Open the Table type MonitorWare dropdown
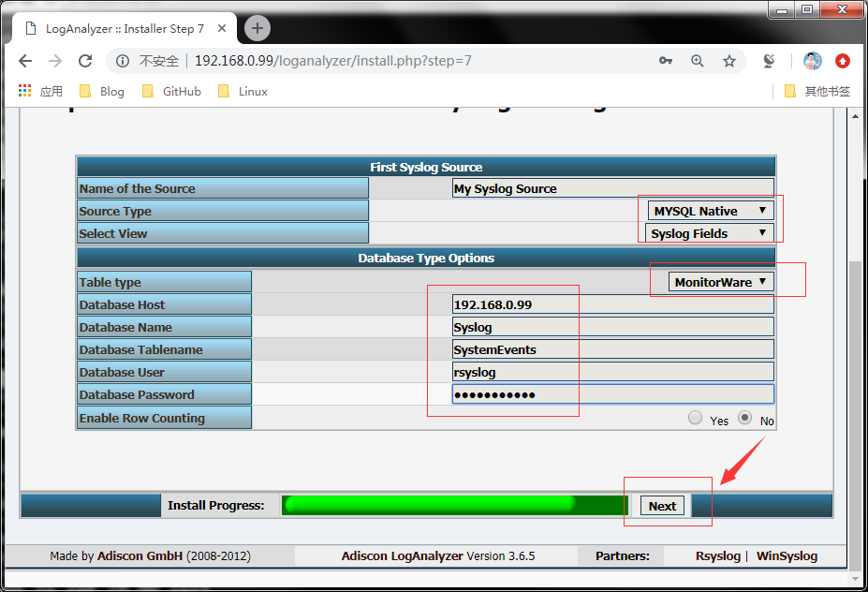868x592 pixels. (721, 282)
